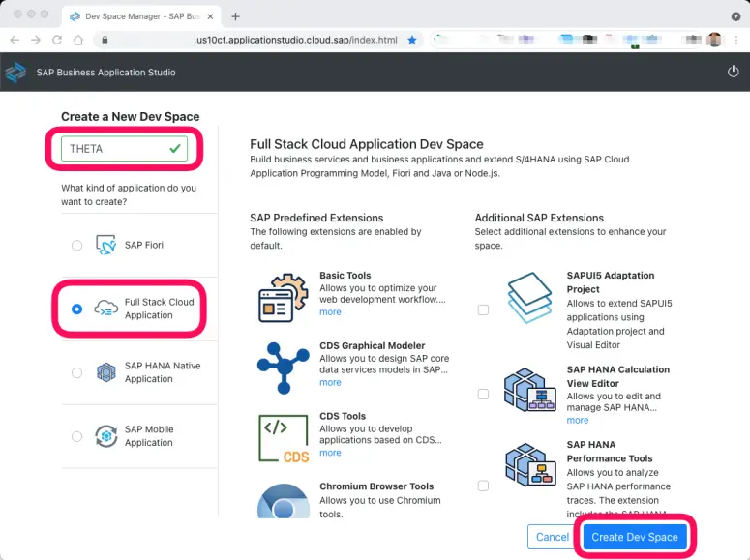Click the Full Stack Cloud Application Dev Space title
The height and width of the screenshot is (560, 750).
tap(367, 144)
